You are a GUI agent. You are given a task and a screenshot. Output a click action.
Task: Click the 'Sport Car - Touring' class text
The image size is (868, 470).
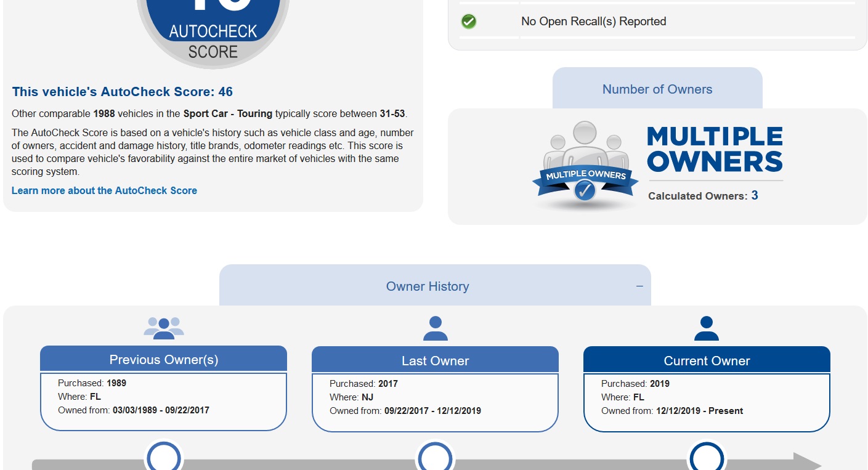(228, 114)
